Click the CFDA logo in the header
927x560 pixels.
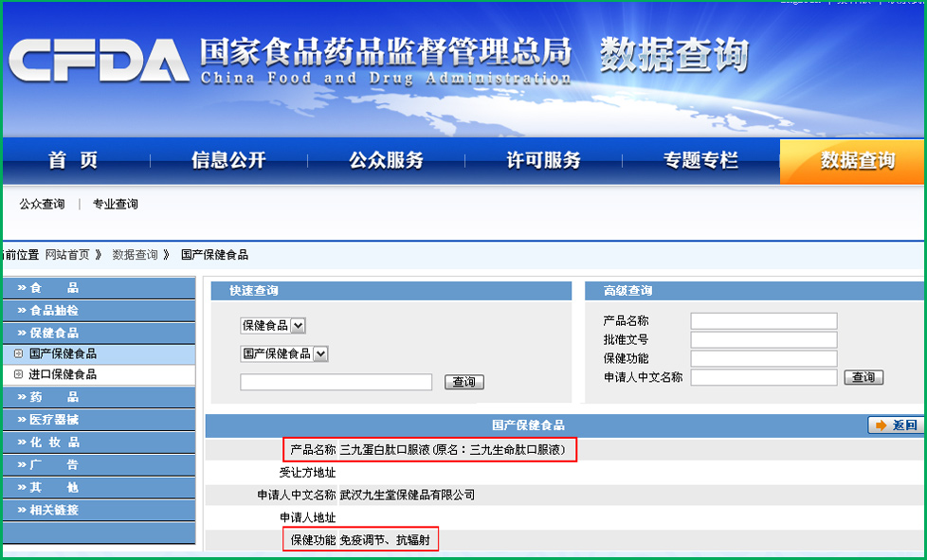pos(99,60)
